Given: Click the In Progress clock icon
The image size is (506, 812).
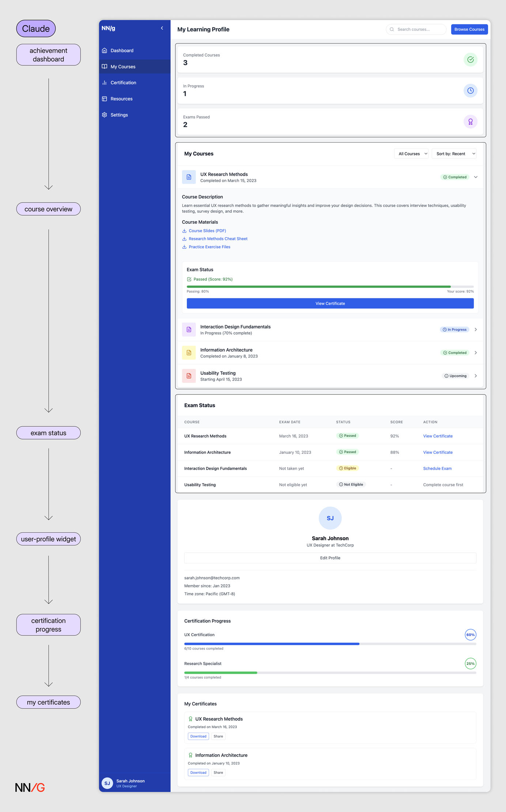Looking at the screenshot, I should coord(471,91).
